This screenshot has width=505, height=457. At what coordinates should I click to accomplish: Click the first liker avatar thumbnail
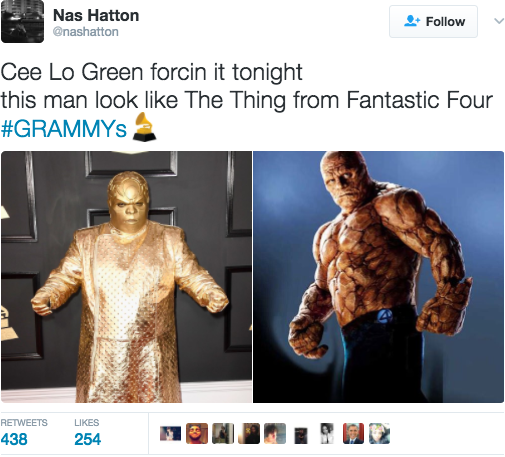pos(170,434)
